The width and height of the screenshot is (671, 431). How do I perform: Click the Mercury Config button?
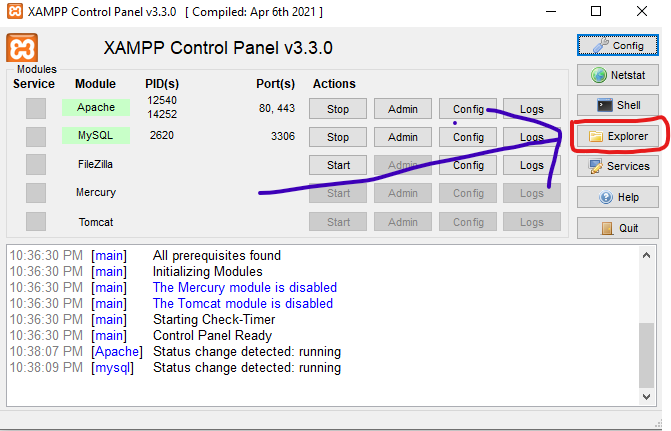(x=468, y=193)
